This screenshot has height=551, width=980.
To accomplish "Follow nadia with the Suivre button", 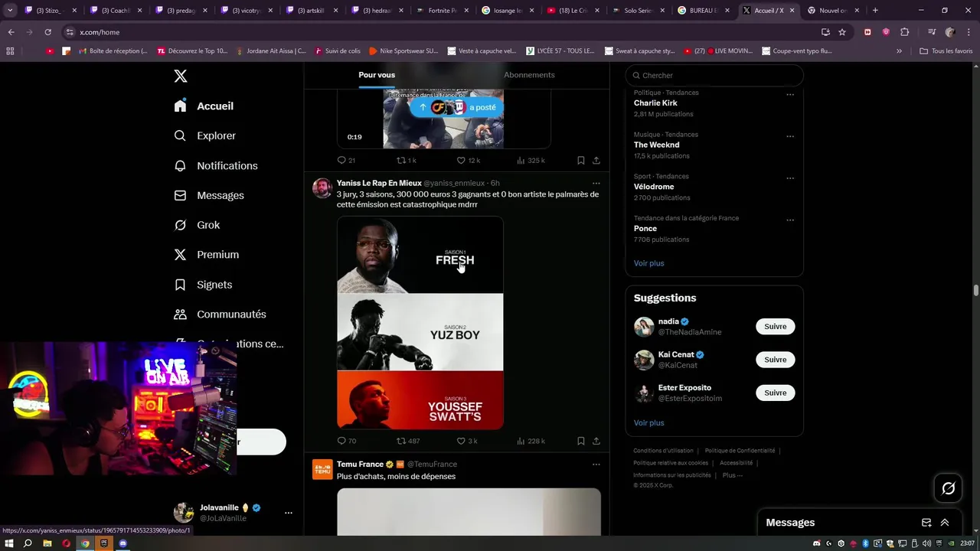I will pos(776,327).
